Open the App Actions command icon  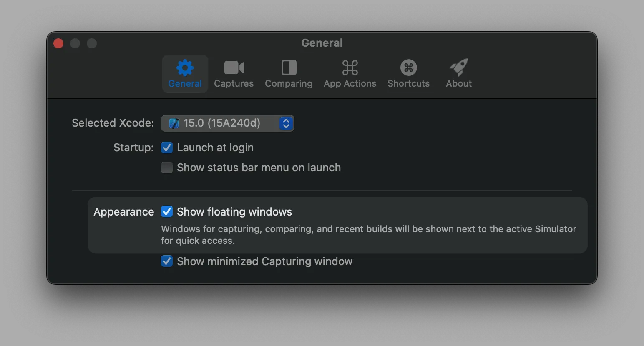(350, 68)
